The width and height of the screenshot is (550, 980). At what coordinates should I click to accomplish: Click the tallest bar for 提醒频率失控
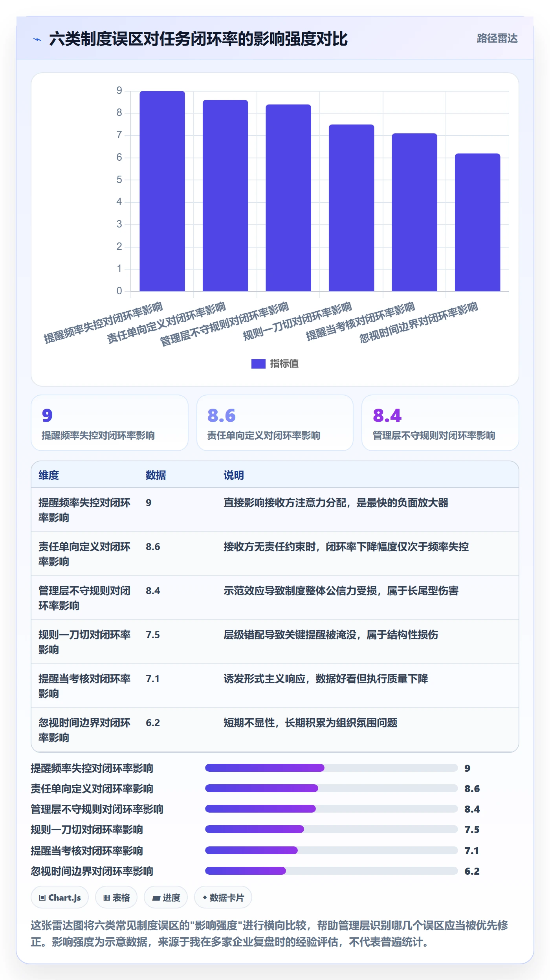162,191
